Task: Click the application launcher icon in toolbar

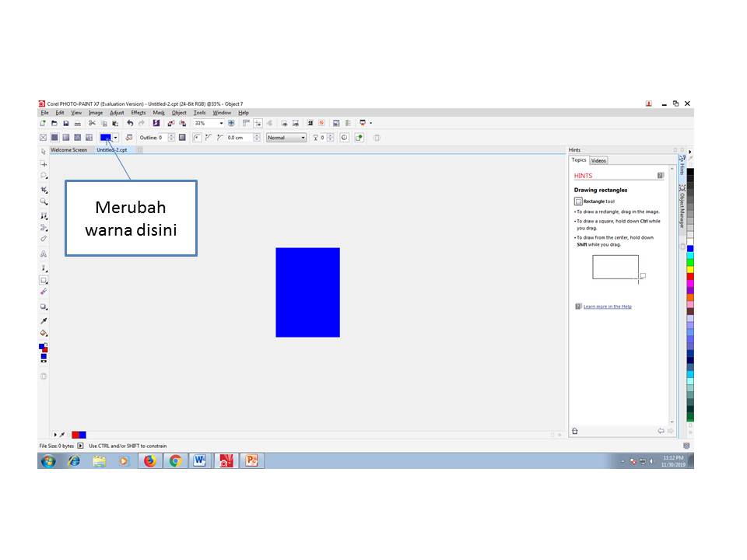Action: pos(363,123)
